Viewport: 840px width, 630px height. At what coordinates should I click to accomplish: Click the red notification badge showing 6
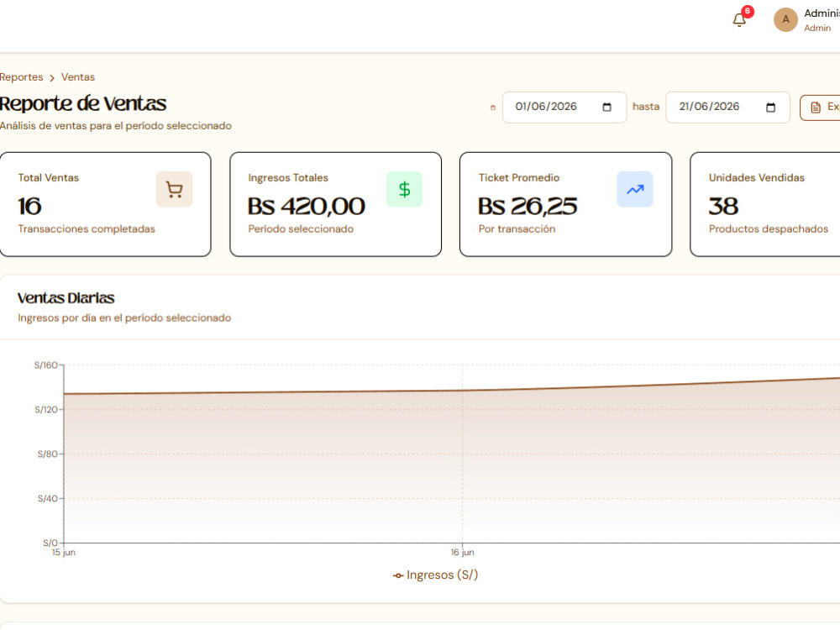pyautogui.click(x=748, y=11)
